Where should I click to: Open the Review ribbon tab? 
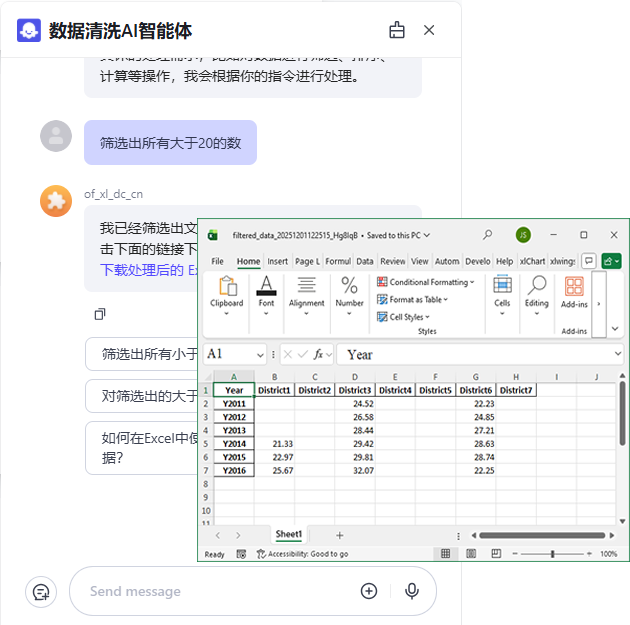pos(393,261)
